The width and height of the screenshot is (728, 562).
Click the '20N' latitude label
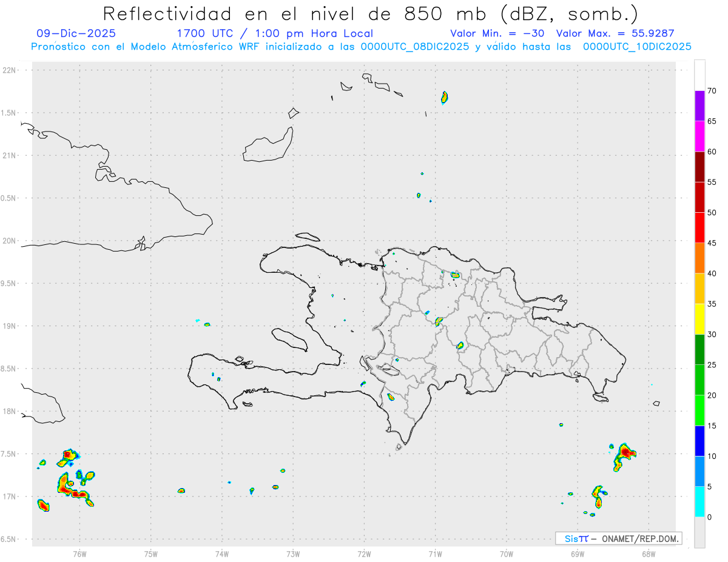(x=10, y=241)
